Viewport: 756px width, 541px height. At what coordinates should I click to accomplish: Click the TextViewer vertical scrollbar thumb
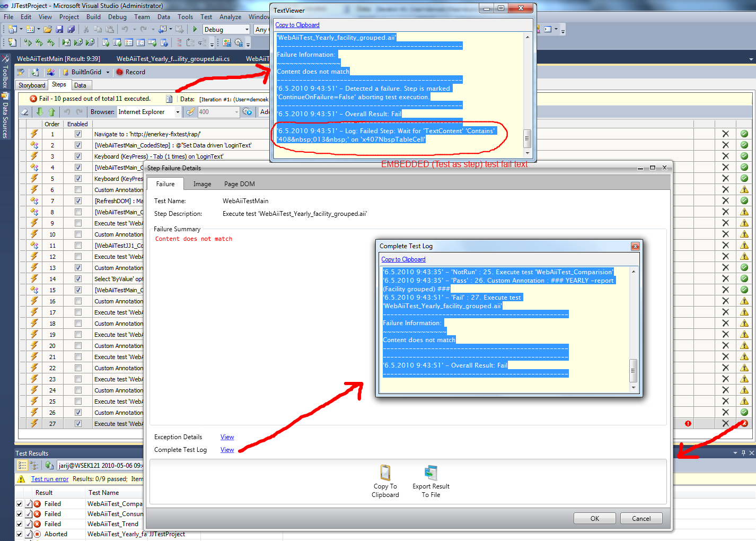click(x=527, y=138)
